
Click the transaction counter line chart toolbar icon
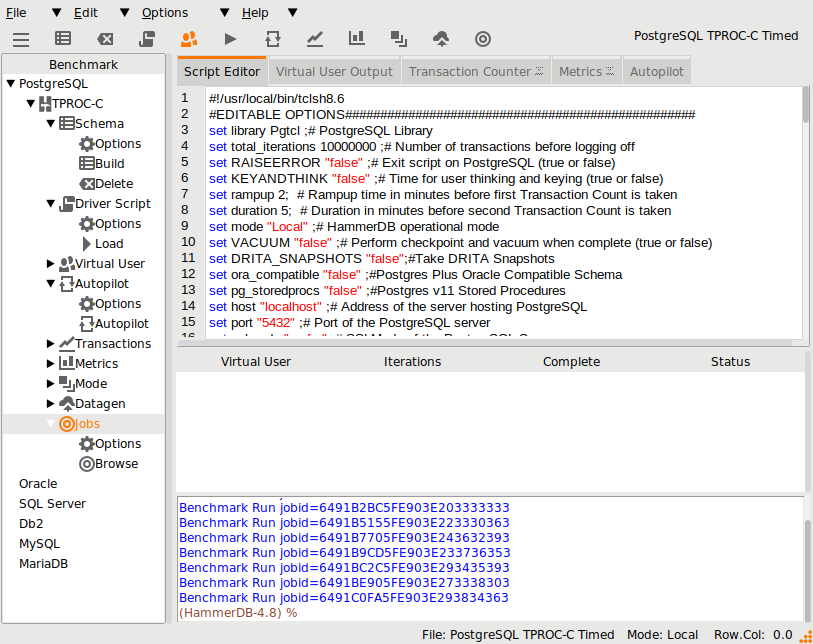(315, 39)
